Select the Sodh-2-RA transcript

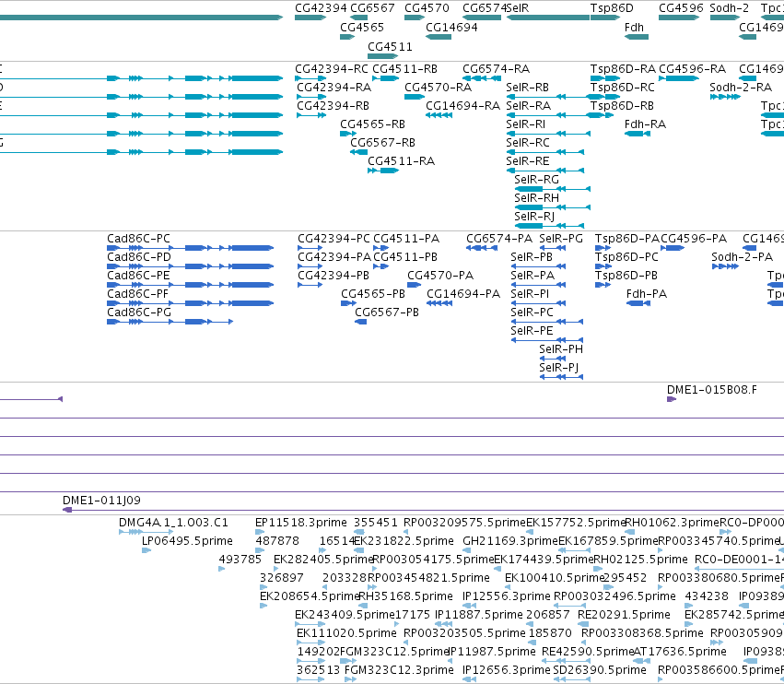click(741, 87)
